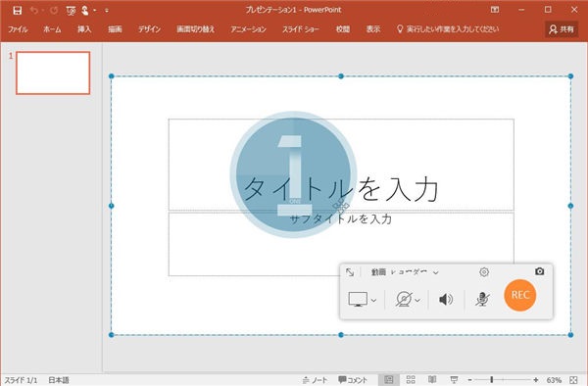588x386 pixels.
Task: Switch to the 挿入 tab
Action: [x=84, y=29]
